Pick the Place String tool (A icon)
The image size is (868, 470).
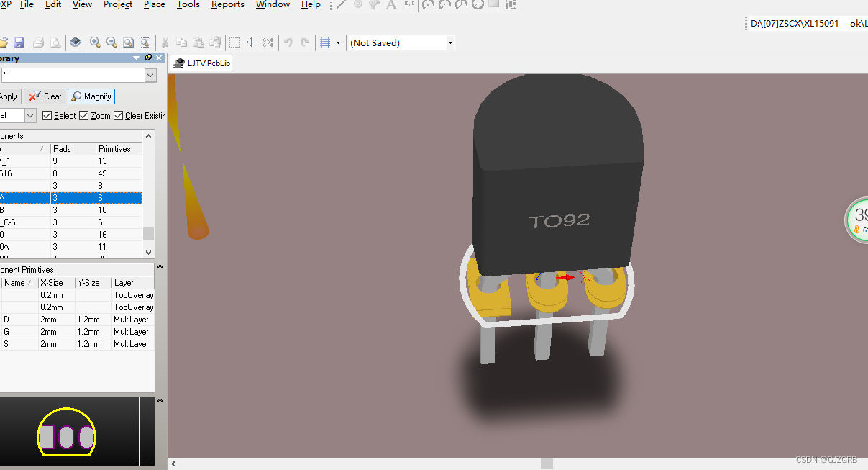390,5
